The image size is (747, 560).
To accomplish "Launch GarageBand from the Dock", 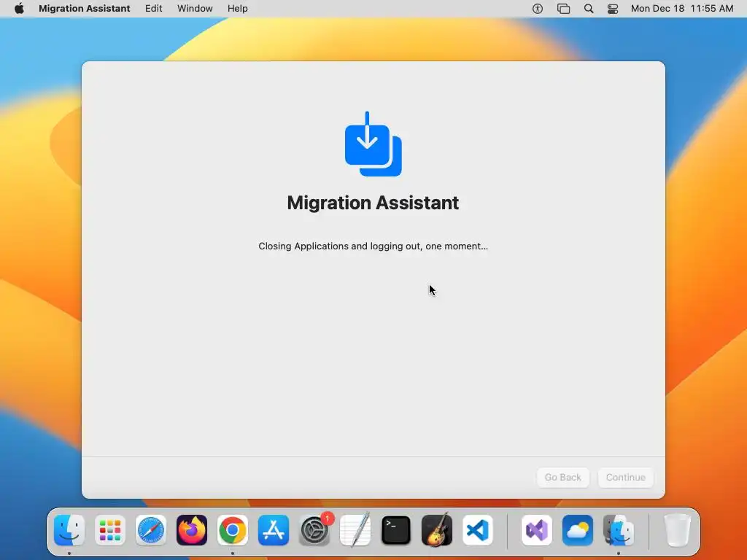I will [x=437, y=529].
